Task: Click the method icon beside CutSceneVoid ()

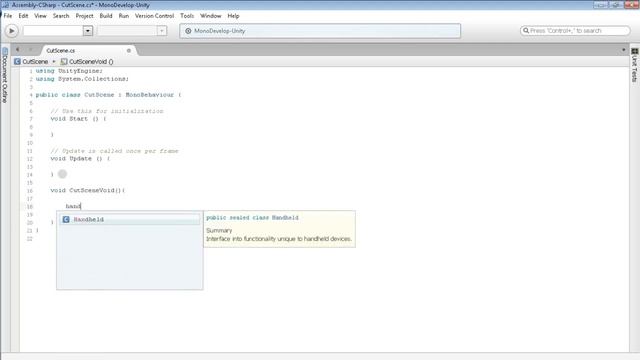Action: point(64,62)
